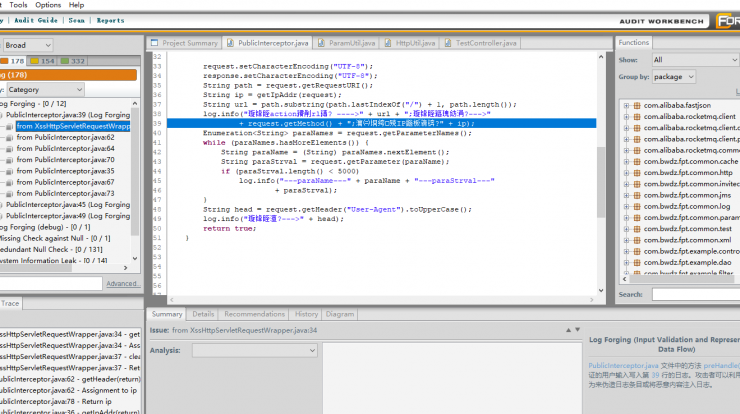The width and height of the screenshot is (740, 414).
Task: Click the Functions search input field
Action: coord(696,295)
